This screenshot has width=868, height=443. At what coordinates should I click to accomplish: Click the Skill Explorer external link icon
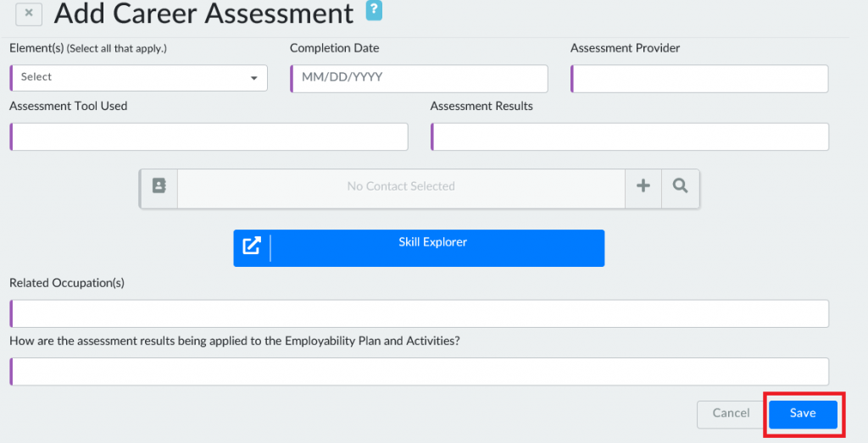pyautogui.click(x=252, y=246)
